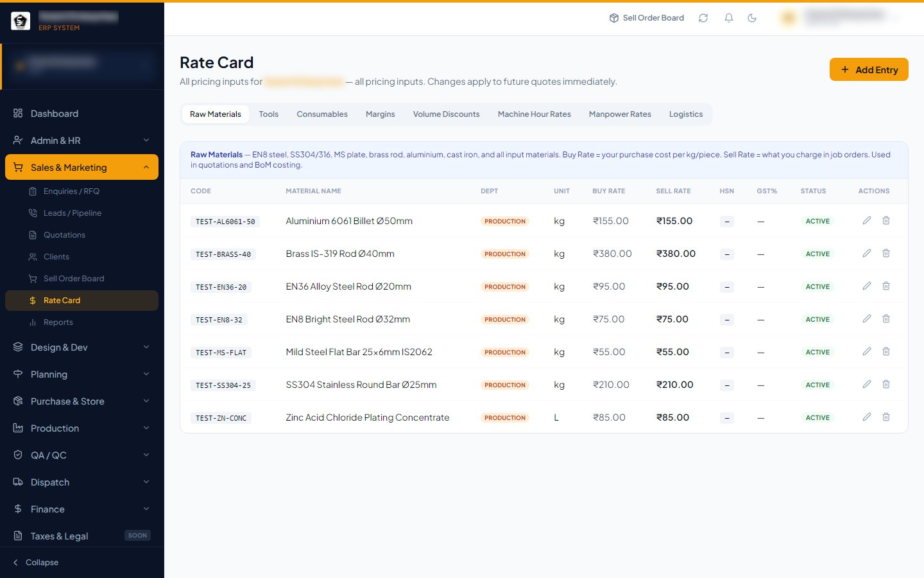
Task: Expand the QA / QC menu
Action: coord(81,455)
